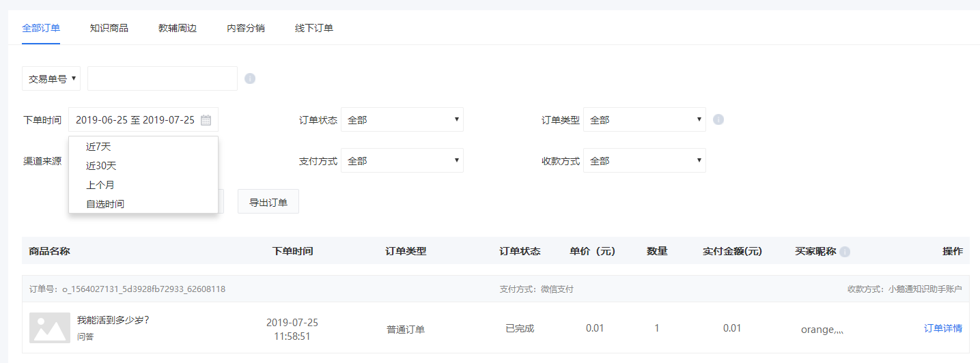Open calendar icon in order time field
This screenshot has height=363, width=980.
pos(206,120)
